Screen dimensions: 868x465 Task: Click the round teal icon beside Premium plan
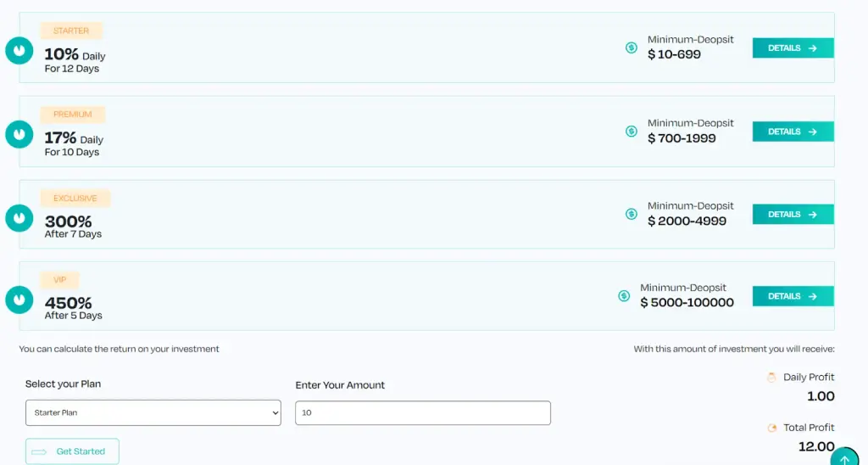click(19, 134)
